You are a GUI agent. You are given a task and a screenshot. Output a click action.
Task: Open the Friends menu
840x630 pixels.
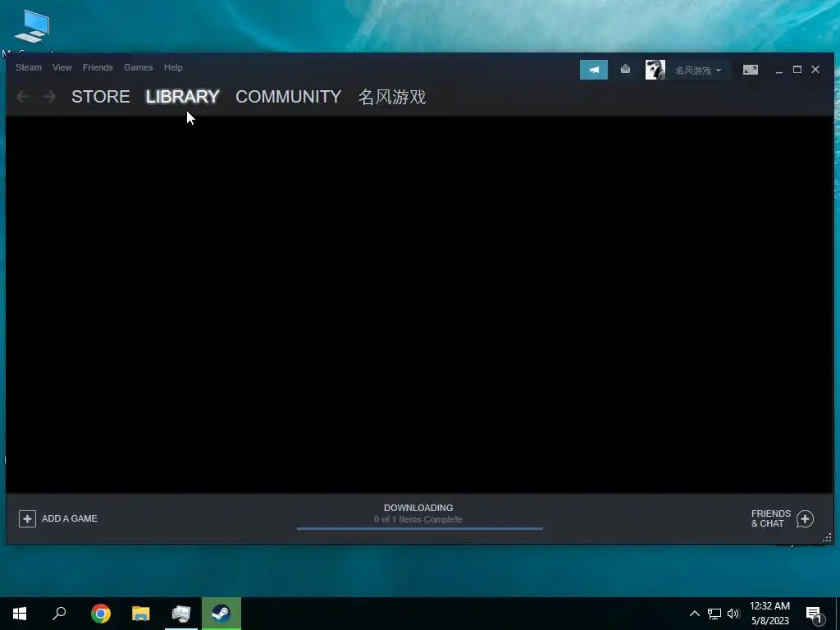(98, 67)
